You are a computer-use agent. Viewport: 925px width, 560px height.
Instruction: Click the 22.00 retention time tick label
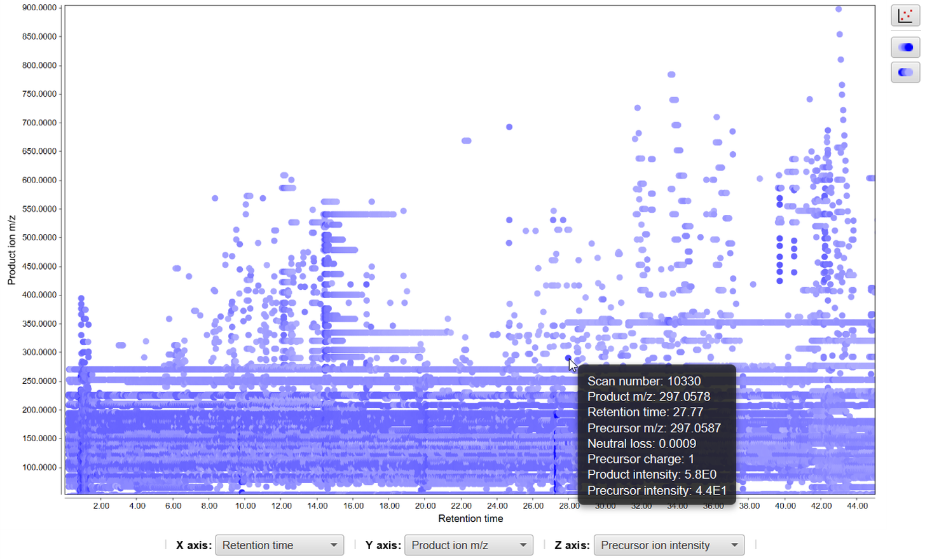(x=462, y=506)
